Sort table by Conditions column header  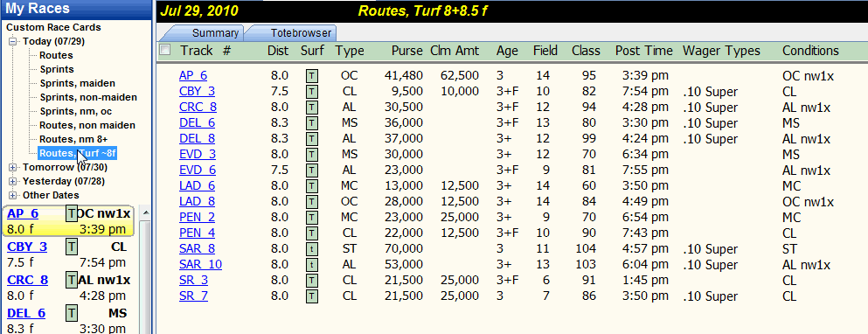810,51
